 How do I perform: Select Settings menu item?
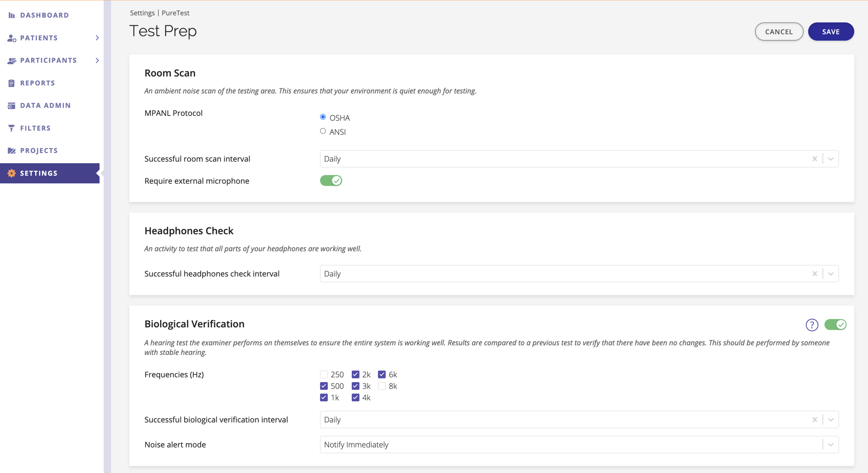click(x=50, y=173)
